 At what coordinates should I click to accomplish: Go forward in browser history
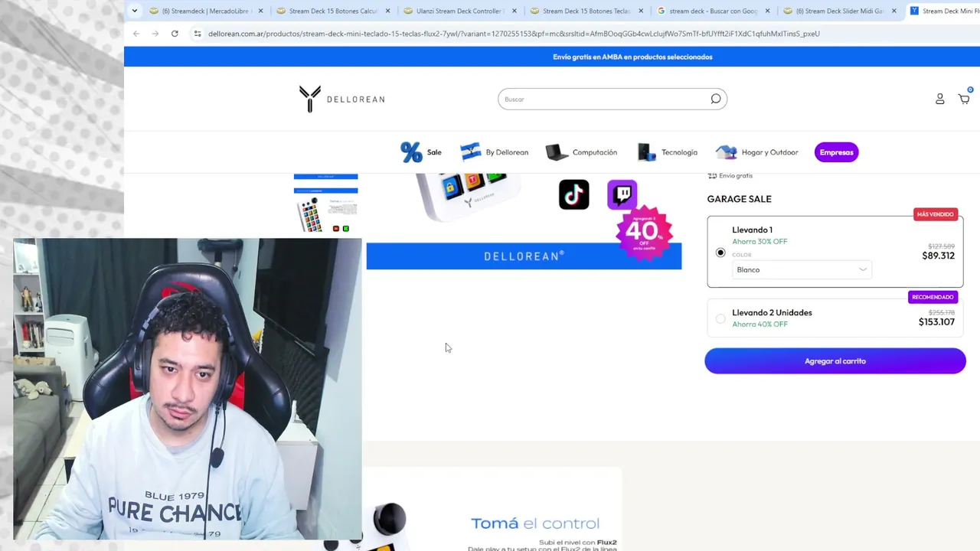tap(155, 34)
